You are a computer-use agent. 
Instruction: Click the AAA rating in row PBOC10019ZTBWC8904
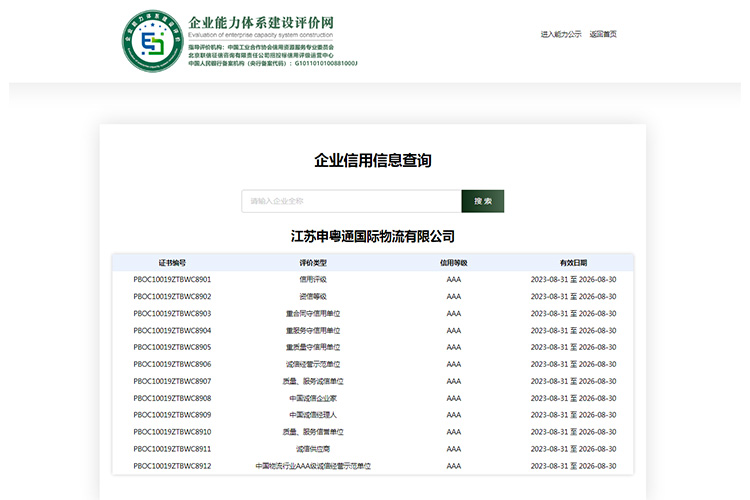453,331
